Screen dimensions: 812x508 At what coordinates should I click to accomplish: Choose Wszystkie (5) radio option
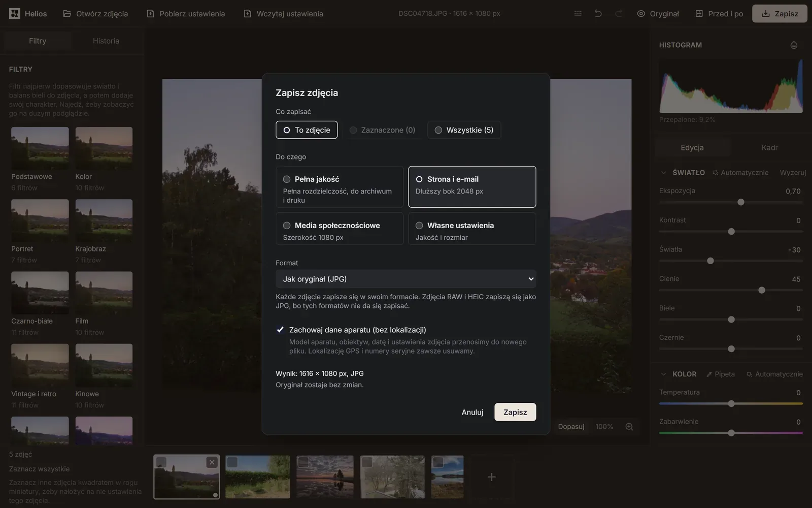coord(464,130)
